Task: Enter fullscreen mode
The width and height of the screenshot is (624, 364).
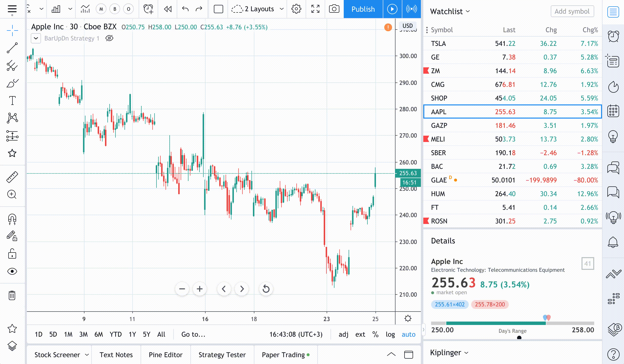Action: 315,9
